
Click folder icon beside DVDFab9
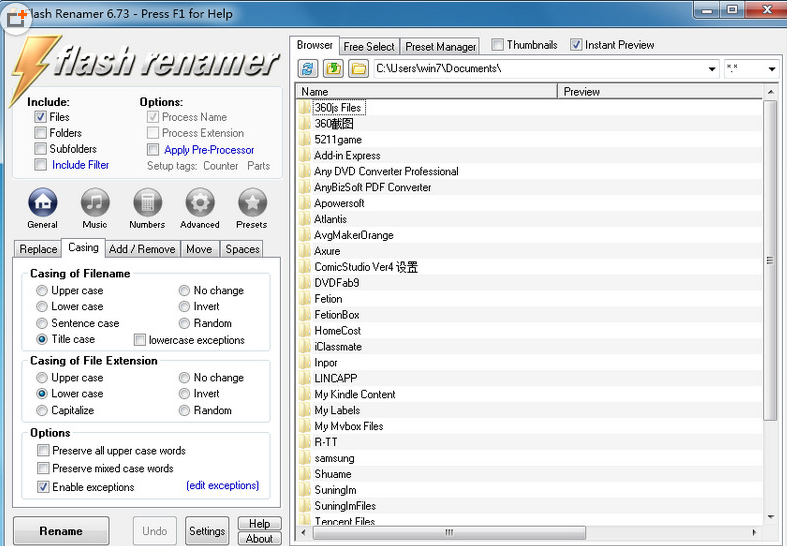304,283
